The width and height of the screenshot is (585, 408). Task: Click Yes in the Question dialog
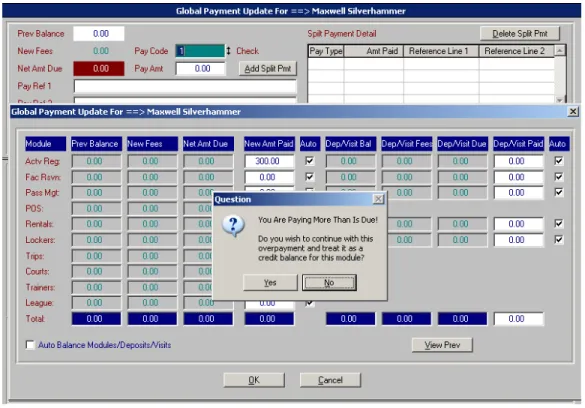pos(270,283)
